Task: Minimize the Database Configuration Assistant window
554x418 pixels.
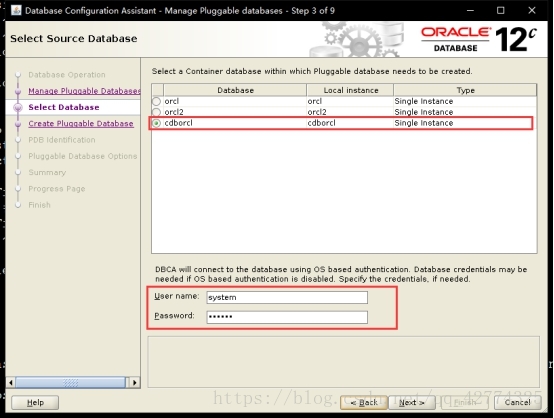Action: click(470, 10)
